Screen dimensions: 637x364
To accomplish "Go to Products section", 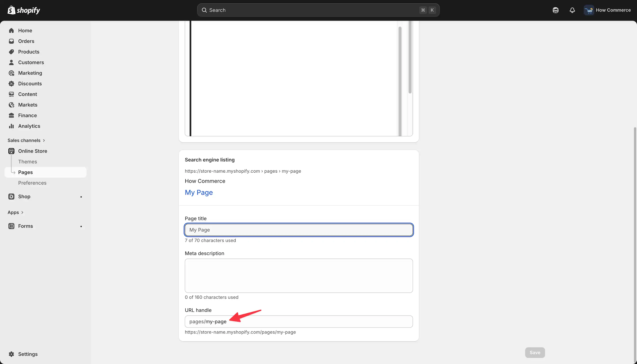I will point(46,52).
